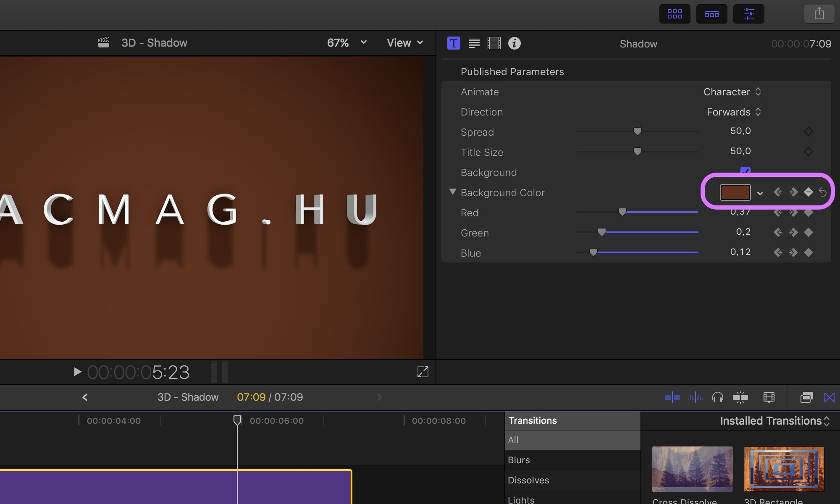Select the Dissolves transitions category
The height and width of the screenshot is (504, 840).
[x=528, y=480]
